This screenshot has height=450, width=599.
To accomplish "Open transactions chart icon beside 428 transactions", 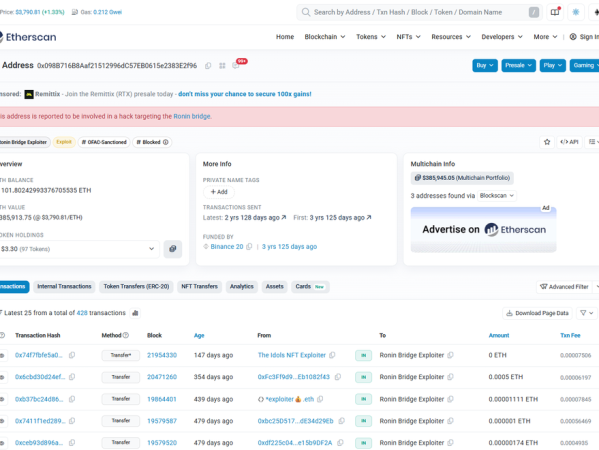I will coord(135,313).
